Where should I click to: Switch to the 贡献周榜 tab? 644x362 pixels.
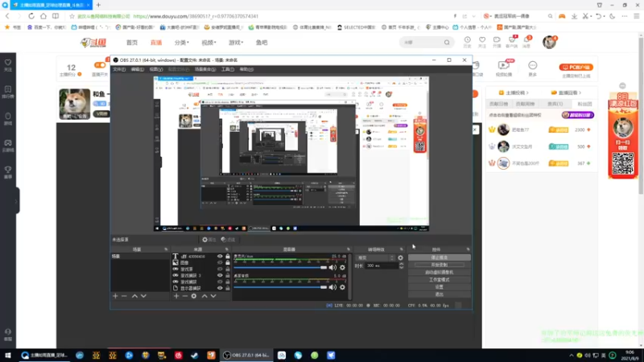pos(525,104)
